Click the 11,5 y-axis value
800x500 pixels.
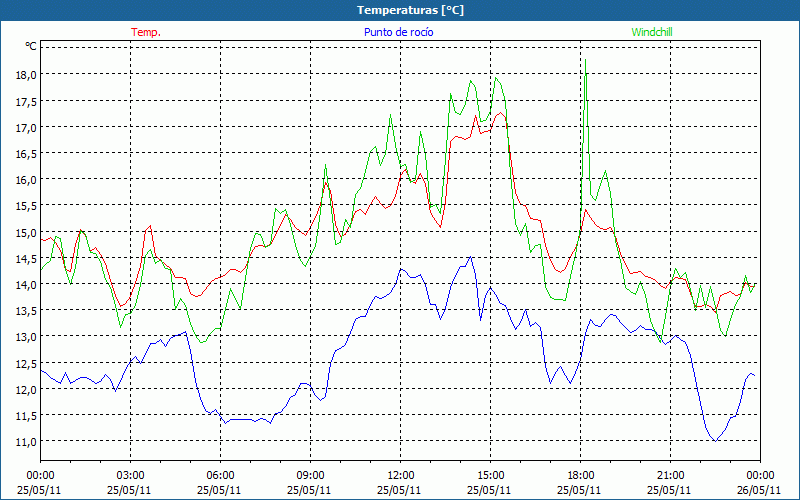(x=27, y=416)
